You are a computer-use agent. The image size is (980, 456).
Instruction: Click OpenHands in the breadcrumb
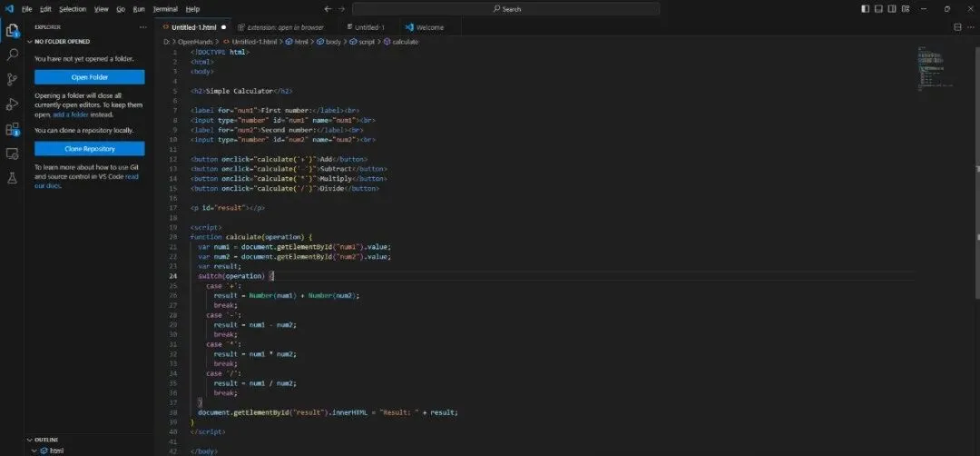[x=195, y=42]
